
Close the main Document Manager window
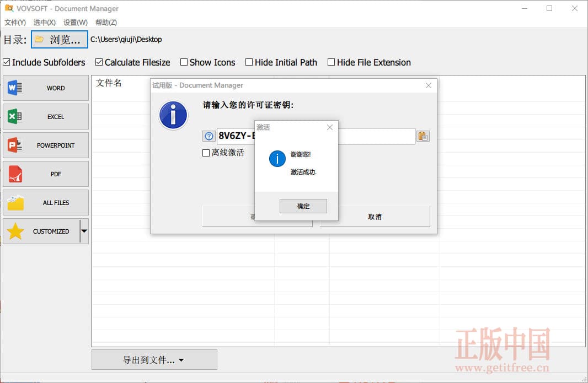575,8
